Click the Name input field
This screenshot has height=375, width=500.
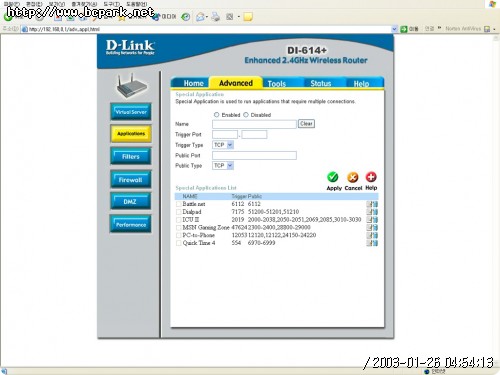254,124
